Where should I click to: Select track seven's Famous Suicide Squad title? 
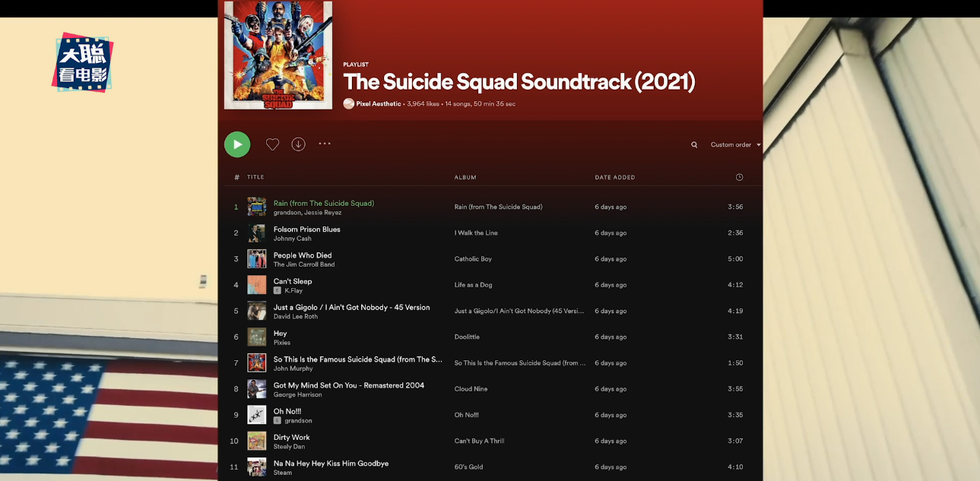[x=358, y=359]
